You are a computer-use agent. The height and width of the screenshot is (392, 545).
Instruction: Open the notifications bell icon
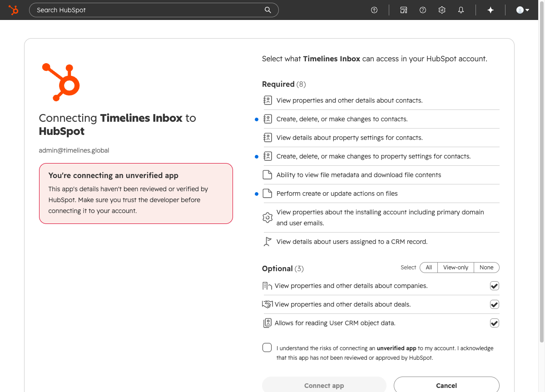461,10
